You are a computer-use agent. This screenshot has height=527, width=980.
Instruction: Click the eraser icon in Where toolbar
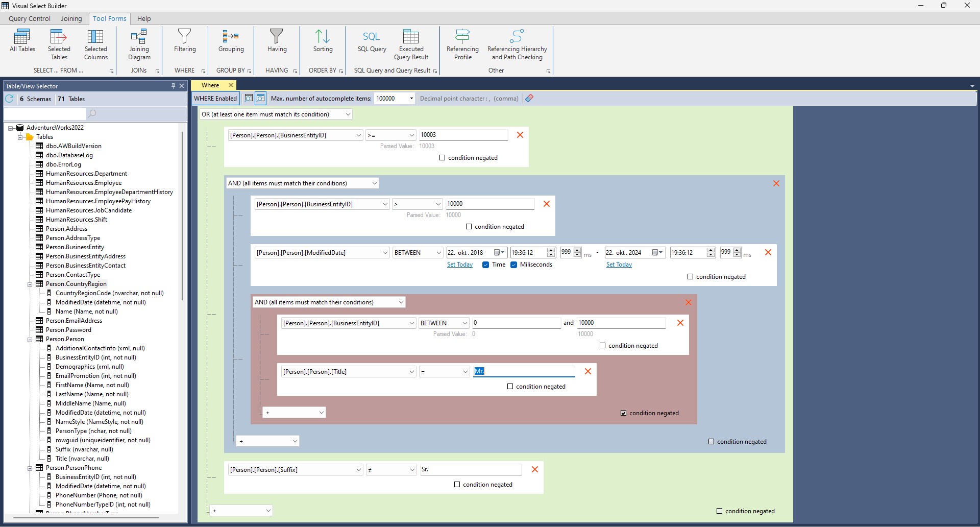tap(529, 98)
